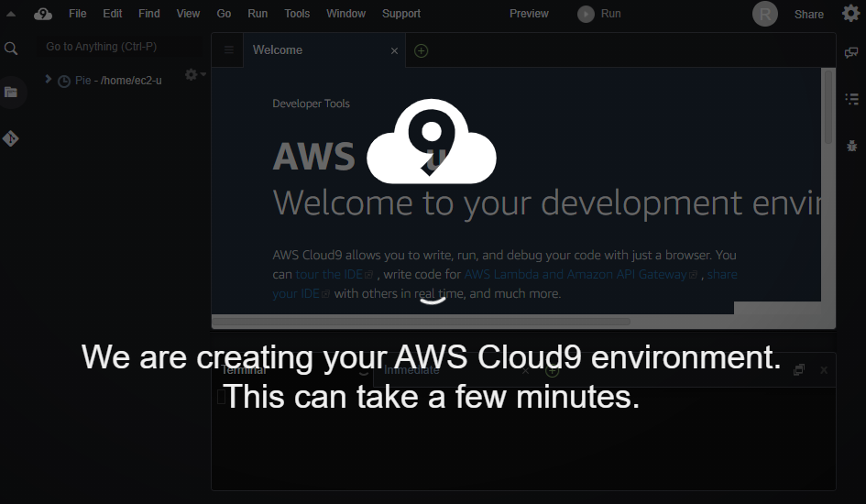Open the Source Control git icon
866x504 pixels.
[10, 138]
